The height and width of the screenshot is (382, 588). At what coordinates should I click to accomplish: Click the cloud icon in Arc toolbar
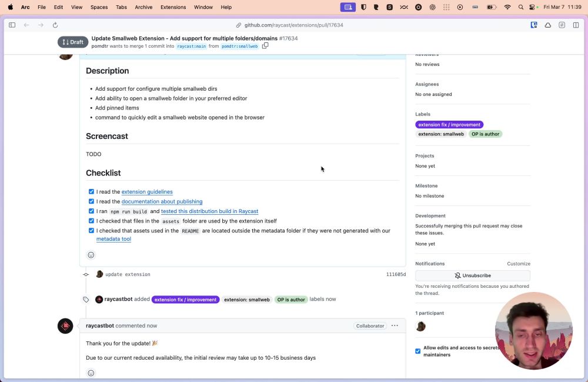coord(548,25)
